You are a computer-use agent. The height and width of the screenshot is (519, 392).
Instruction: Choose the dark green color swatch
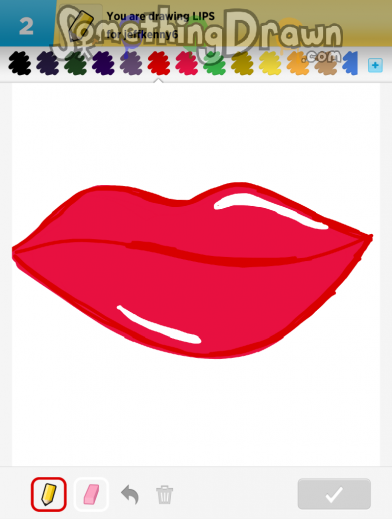(x=75, y=63)
